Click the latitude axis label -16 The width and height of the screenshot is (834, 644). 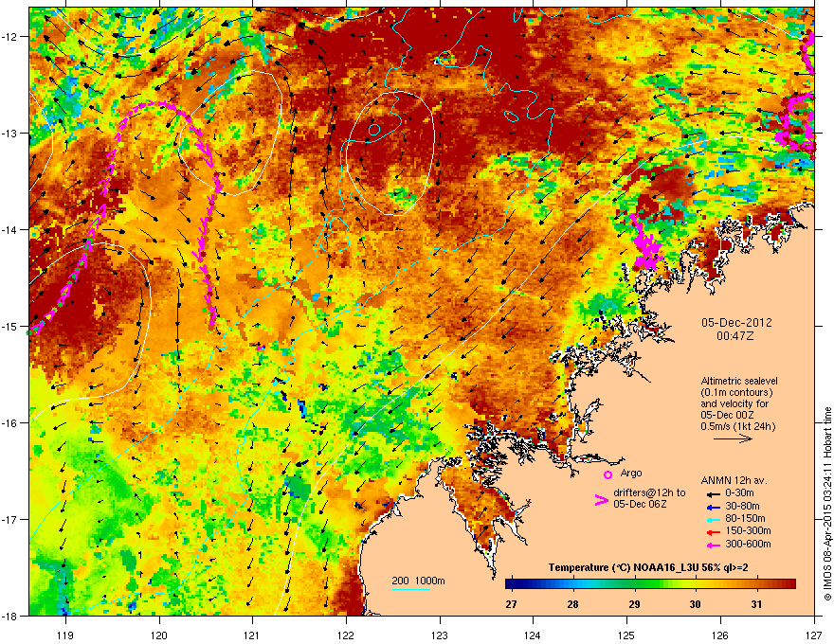pyautogui.click(x=9, y=423)
